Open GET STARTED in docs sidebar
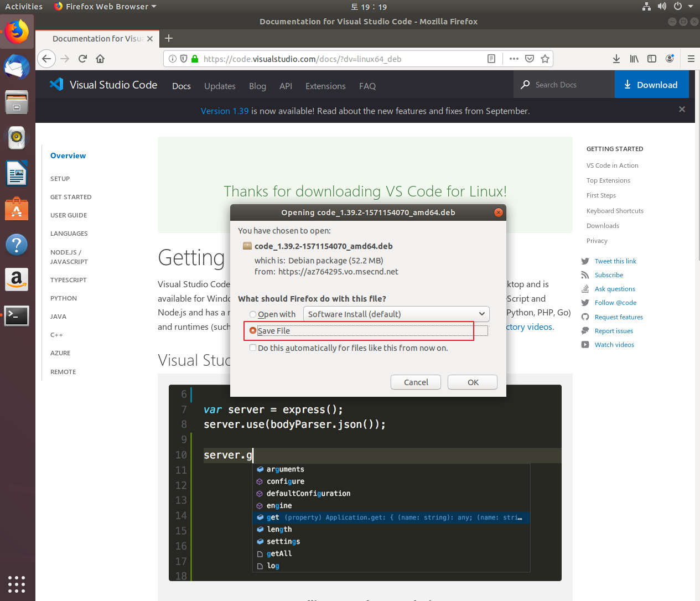The image size is (700, 601). tap(71, 197)
